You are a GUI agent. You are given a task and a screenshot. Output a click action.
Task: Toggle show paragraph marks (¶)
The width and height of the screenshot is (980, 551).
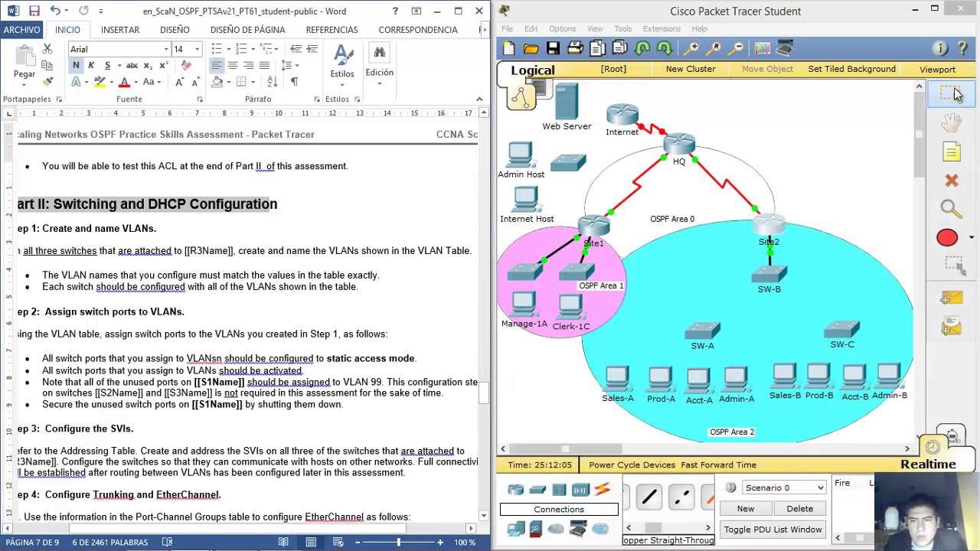tap(294, 81)
